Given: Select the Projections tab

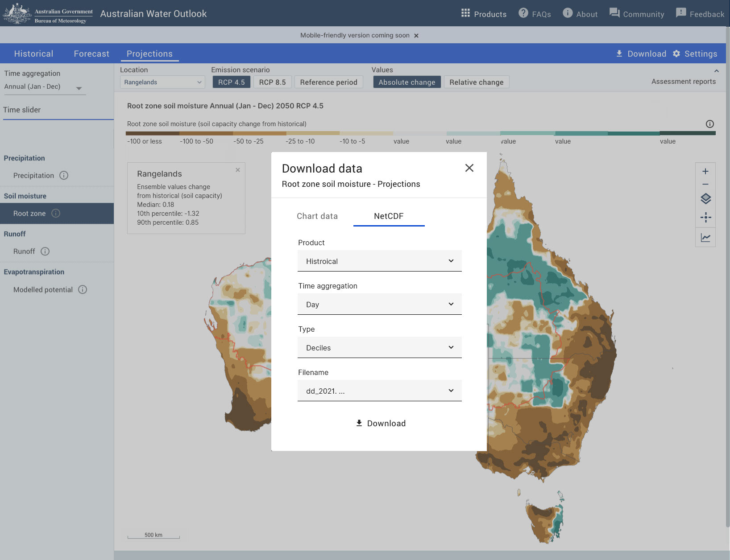Looking at the screenshot, I should click(149, 54).
